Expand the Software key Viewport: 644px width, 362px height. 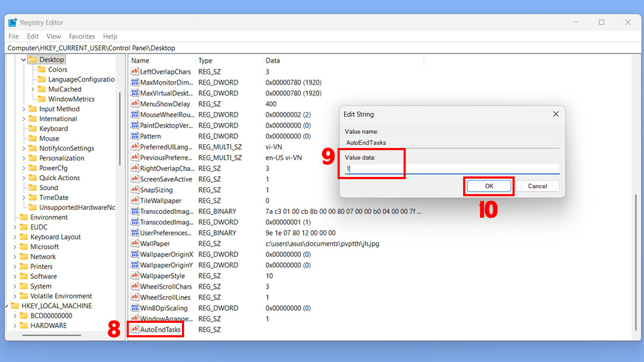coord(15,276)
